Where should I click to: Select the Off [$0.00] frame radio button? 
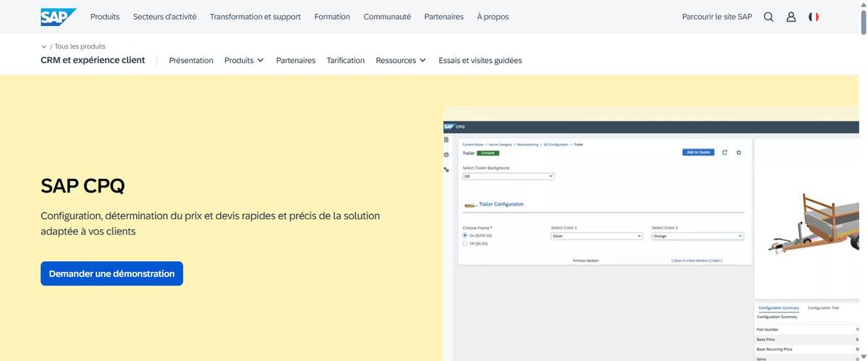[x=465, y=243]
